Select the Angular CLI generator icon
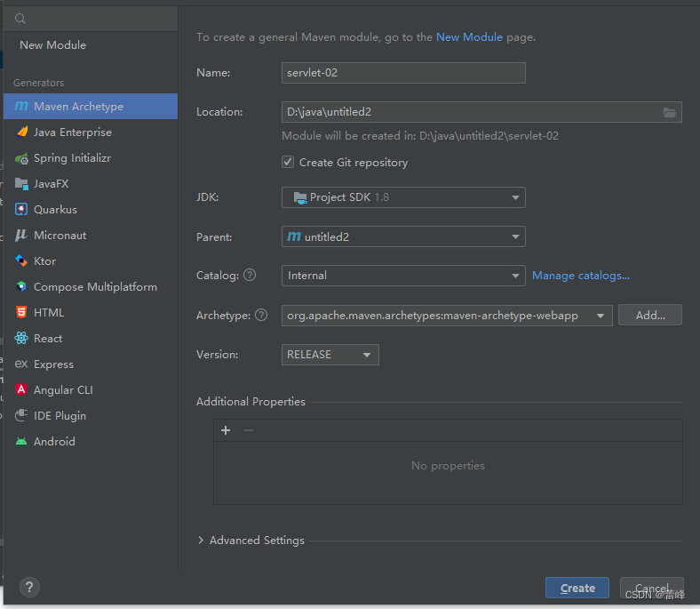Image resolution: width=700 pixels, height=609 pixels. pyautogui.click(x=21, y=389)
